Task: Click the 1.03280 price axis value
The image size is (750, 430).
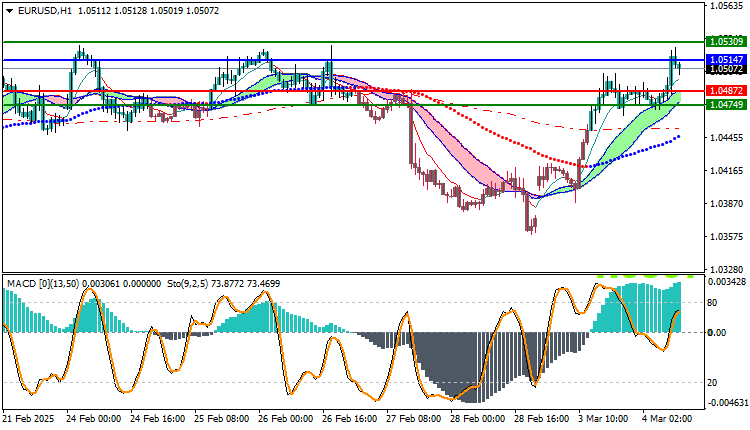Action: point(727,270)
